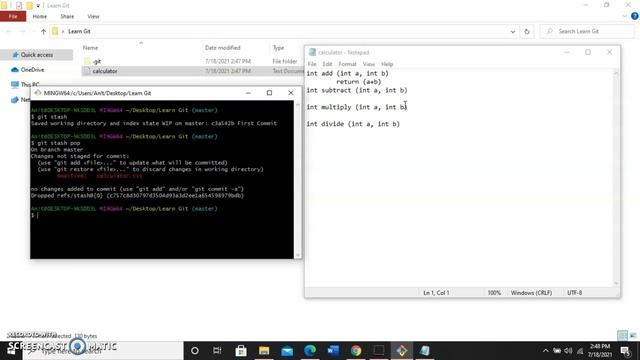Viewport: 640px width, 360px height.
Task: Click the 'int divide (int a, int b)' line
Action: 353,124
